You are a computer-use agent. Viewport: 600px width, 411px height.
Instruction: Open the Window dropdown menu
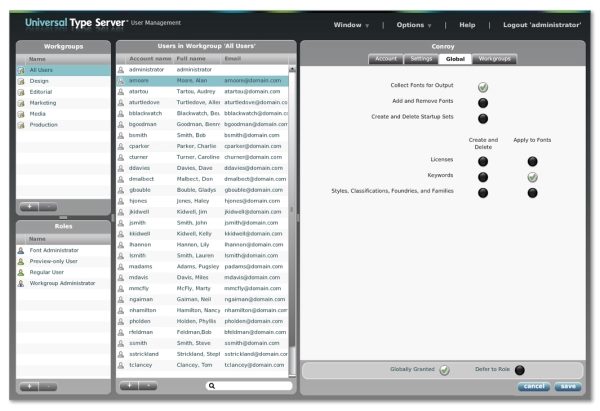coord(352,22)
